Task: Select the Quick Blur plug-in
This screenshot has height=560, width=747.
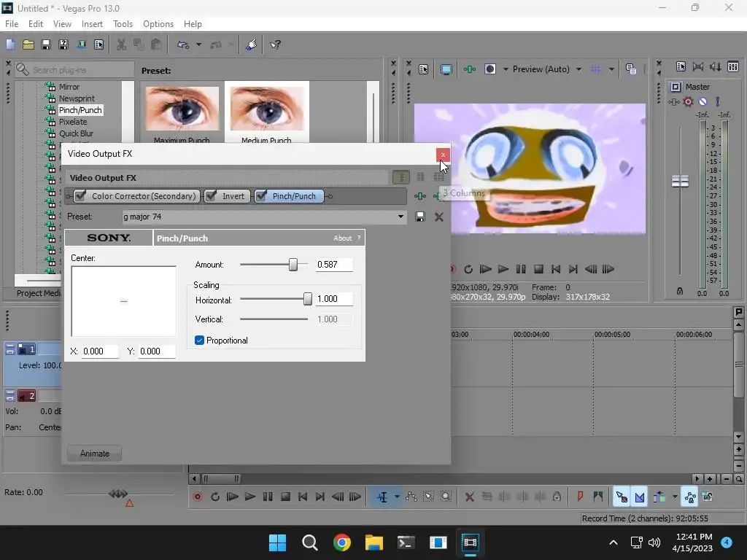Action: click(x=76, y=133)
